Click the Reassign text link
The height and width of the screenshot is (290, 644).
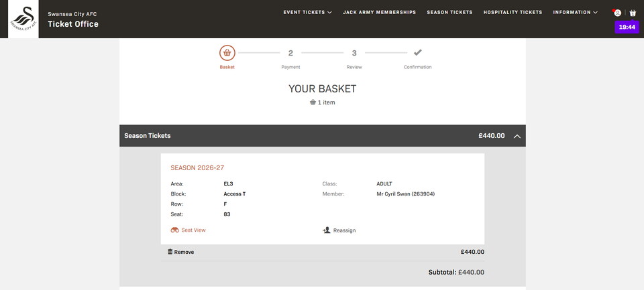[344, 230]
